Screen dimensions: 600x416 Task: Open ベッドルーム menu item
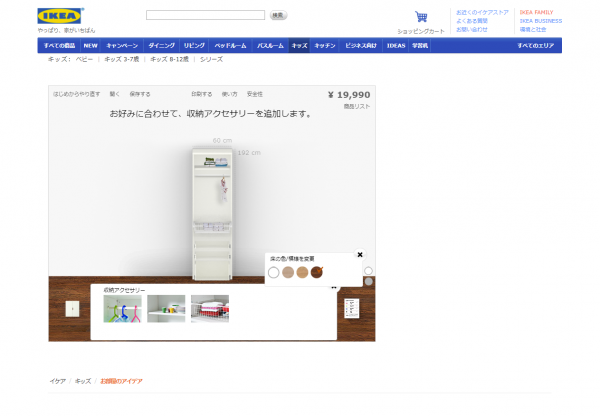(230, 46)
